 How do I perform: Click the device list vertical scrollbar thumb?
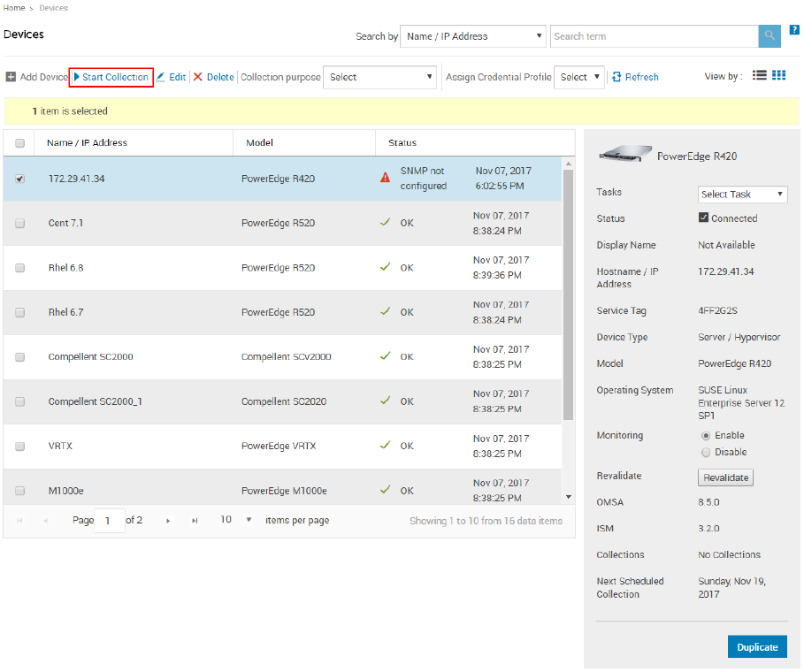click(568, 294)
